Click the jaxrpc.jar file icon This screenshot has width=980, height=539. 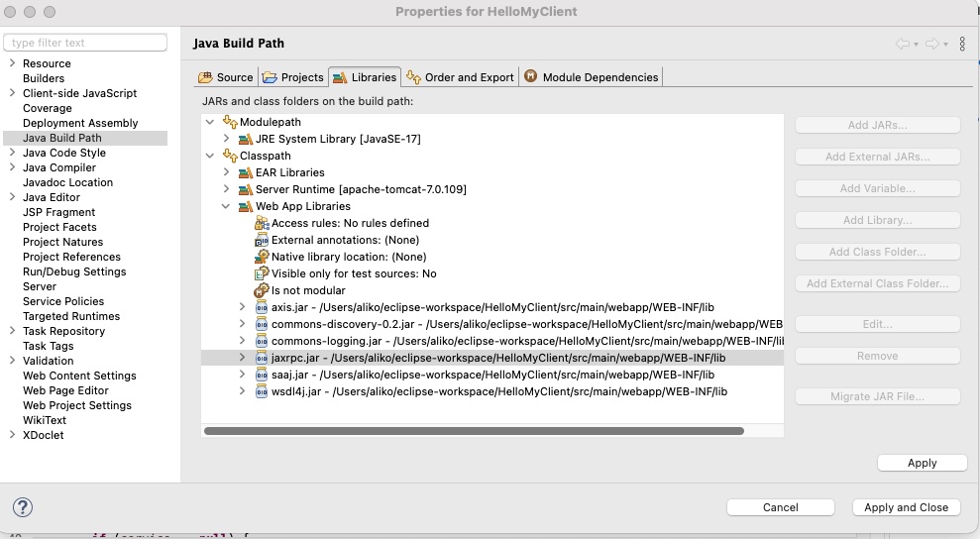pos(262,359)
